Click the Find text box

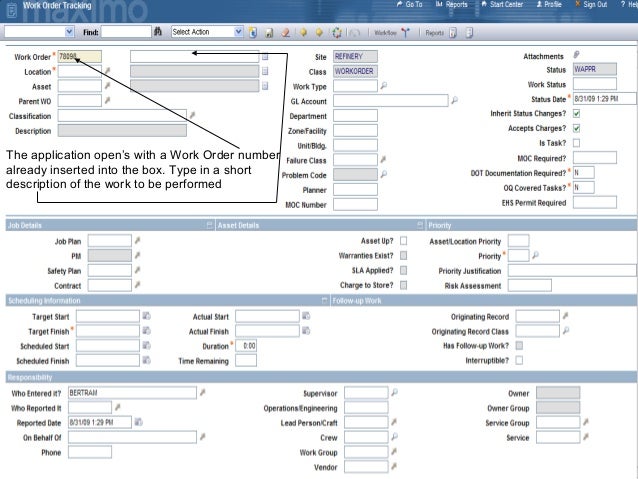(x=126, y=32)
